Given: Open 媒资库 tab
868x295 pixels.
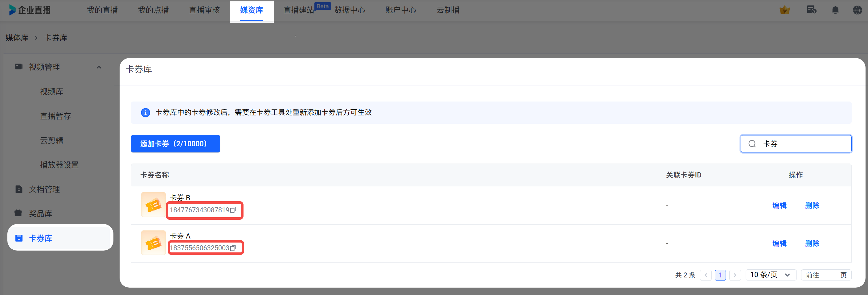Looking at the screenshot, I should click(252, 10).
